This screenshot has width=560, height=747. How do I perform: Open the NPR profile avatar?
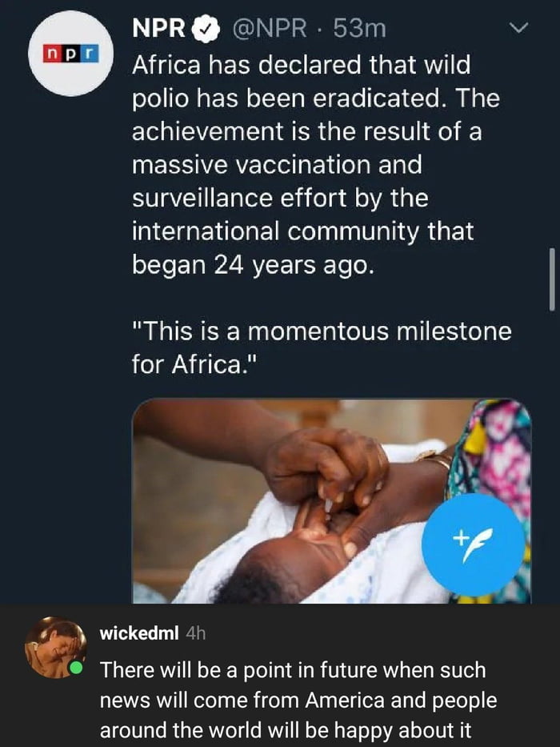point(70,54)
